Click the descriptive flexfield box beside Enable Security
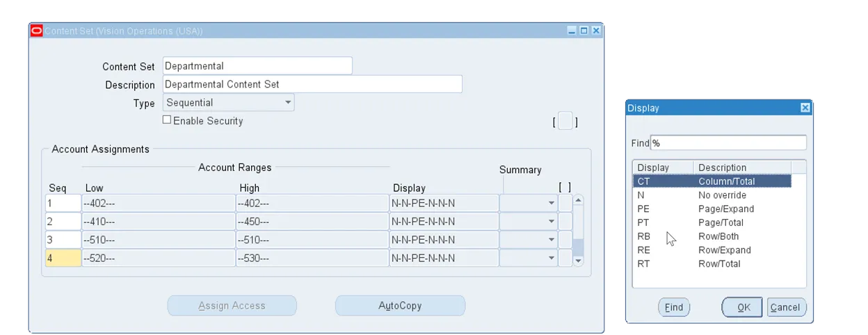868x335 pixels. coord(565,121)
